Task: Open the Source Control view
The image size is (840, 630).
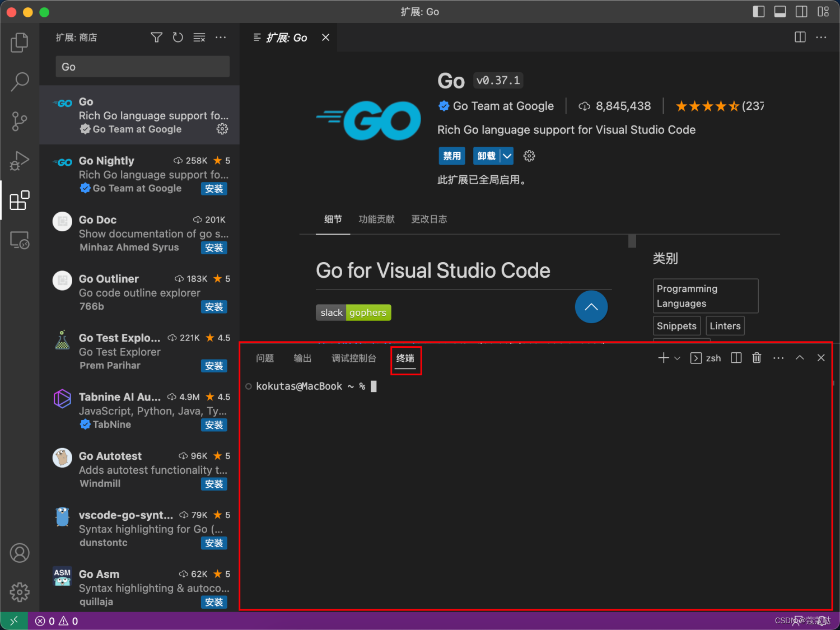Action: tap(20, 121)
